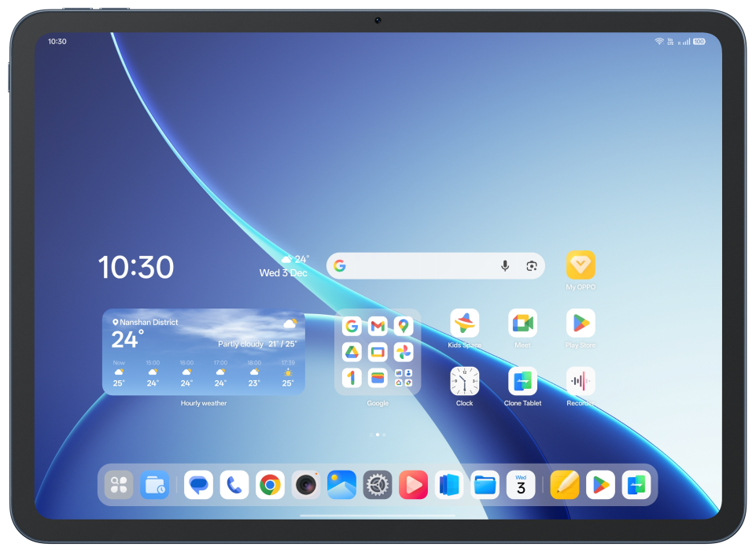Open Google One inside Google folder
The image size is (756, 551).
pyautogui.click(x=352, y=378)
